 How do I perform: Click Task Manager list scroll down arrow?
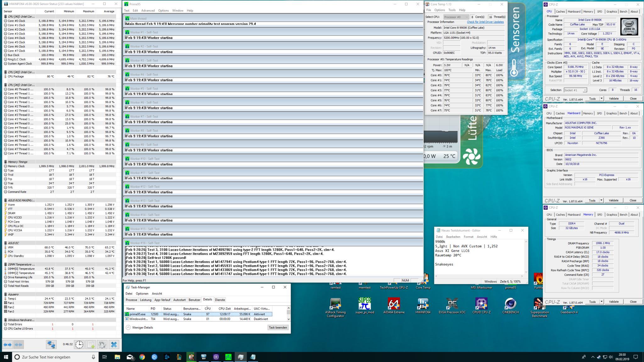[289, 319]
